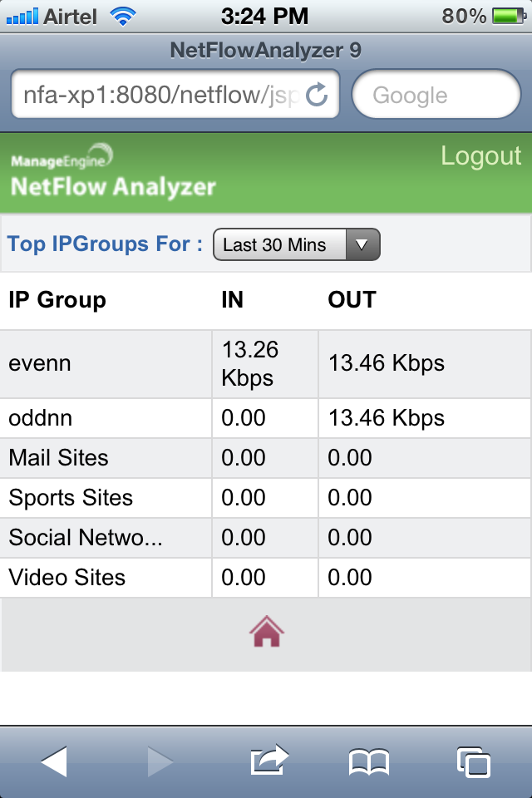
Task: Open the Last 30 Mins dropdown
Action: pos(296,244)
